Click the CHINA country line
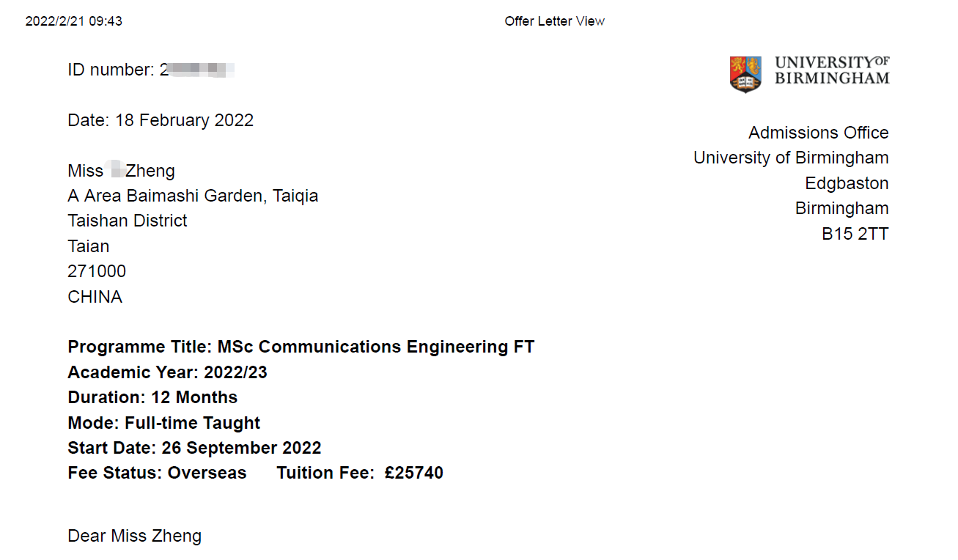Screen dimensions: 958x560 tap(95, 297)
